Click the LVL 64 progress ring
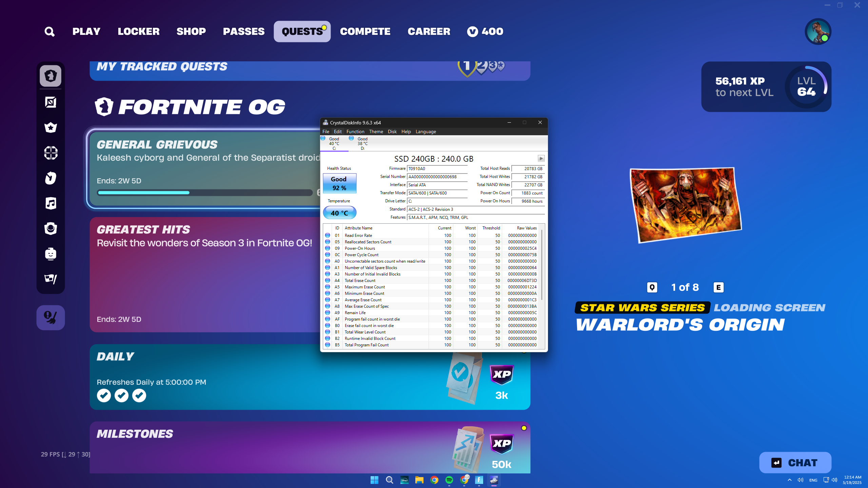 coord(806,87)
